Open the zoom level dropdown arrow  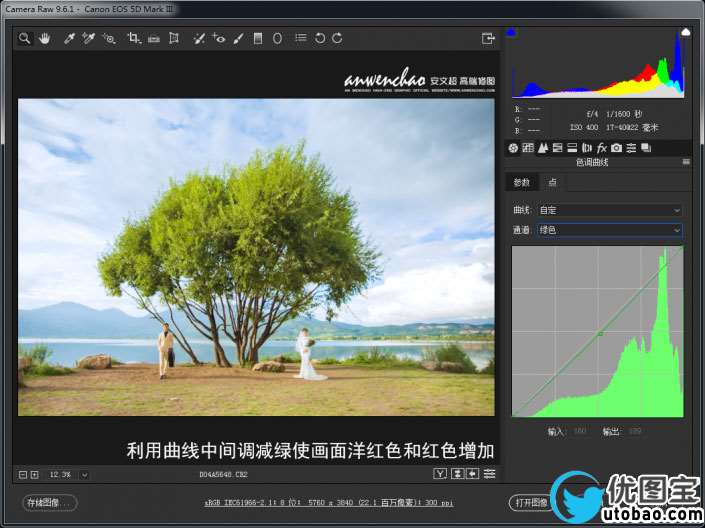85,475
